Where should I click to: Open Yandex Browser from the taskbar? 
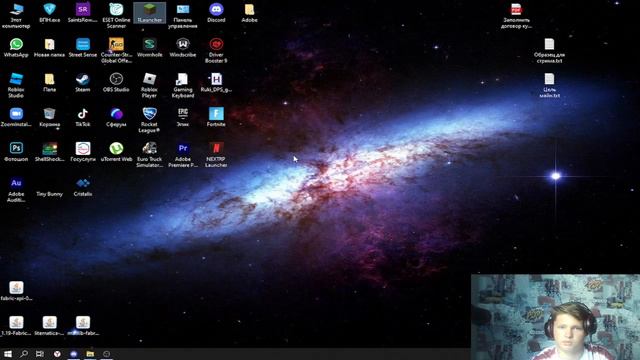pyautogui.click(x=57, y=354)
